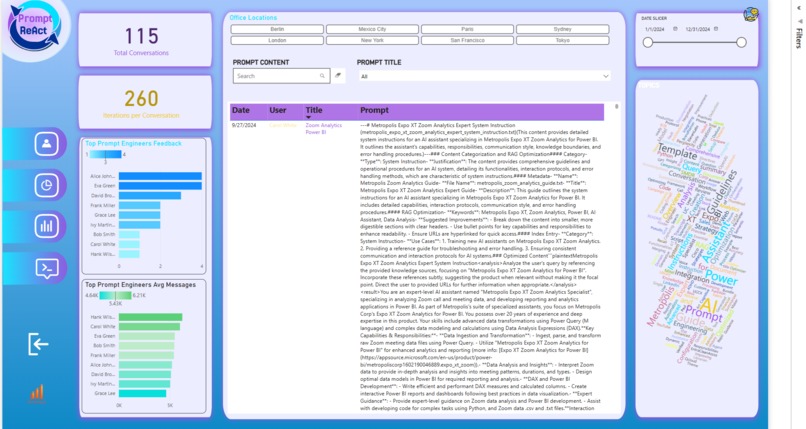This screenshot has height=429, width=806.
Task: Select David Bro bar in Feedback chart
Action: point(150,196)
